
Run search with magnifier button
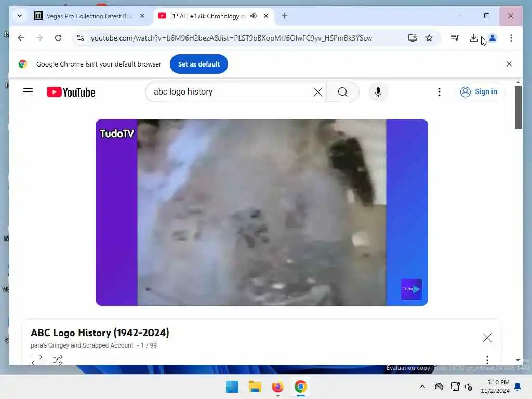point(343,92)
